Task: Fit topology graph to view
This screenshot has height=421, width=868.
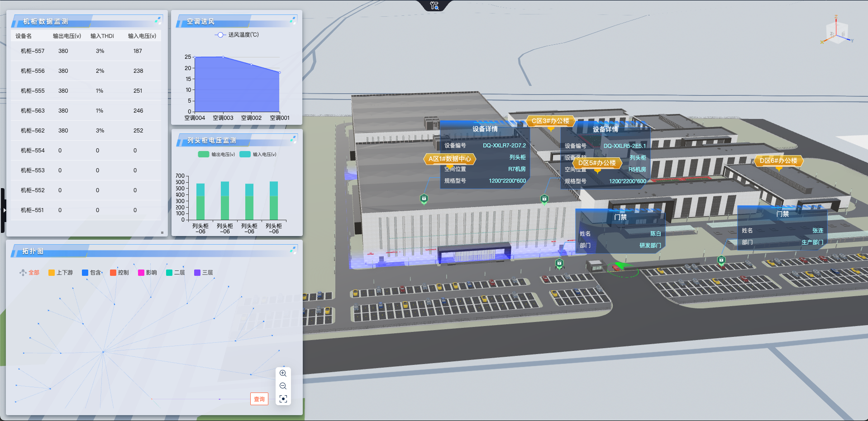Action: click(x=283, y=398)
